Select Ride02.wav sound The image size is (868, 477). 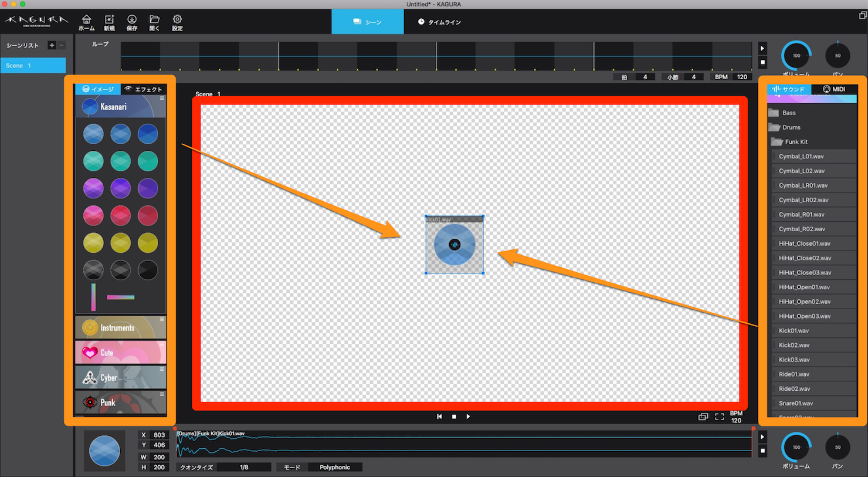(814, 389)
